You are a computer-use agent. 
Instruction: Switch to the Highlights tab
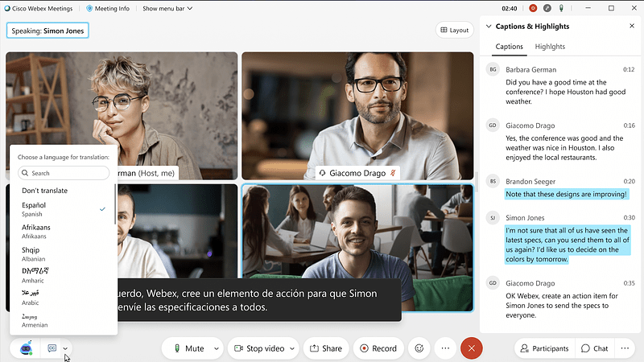pyautogui.click(x=550, y=47)
